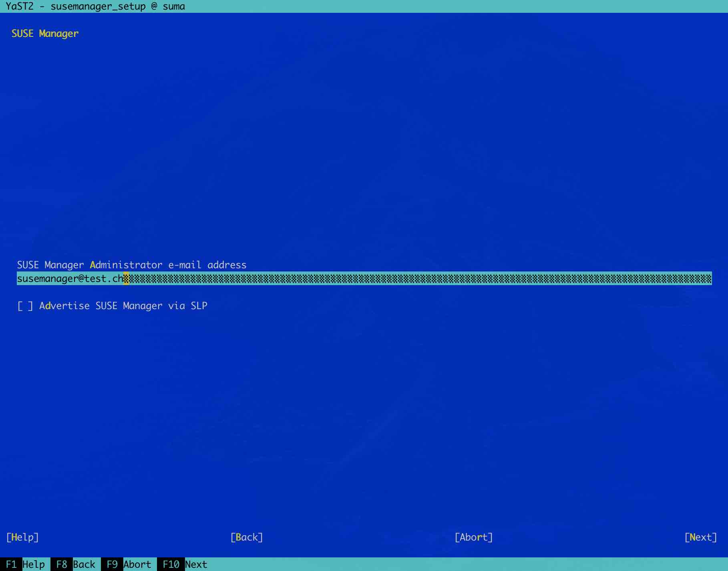The width and height of the screenshot is (728, 571).
Task: Proceed with the [Next] button
Action: 701,537
